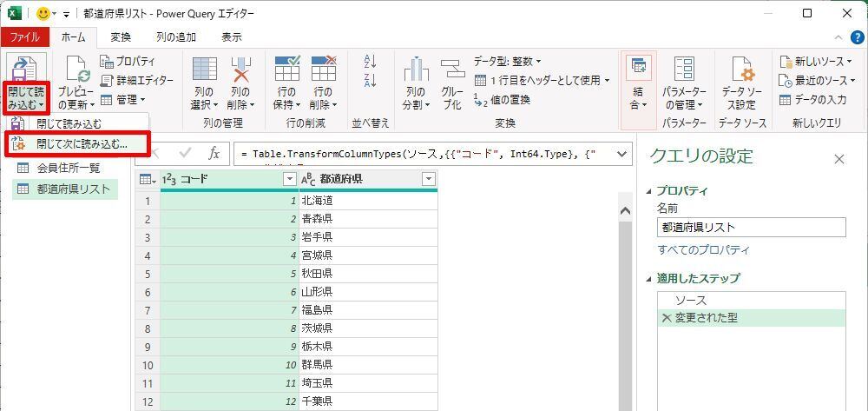The width and height of the screenshot is (868, 411).
Task: Choose 閉じて次に読み込む... menu entry
Action: tap(76, 143)
